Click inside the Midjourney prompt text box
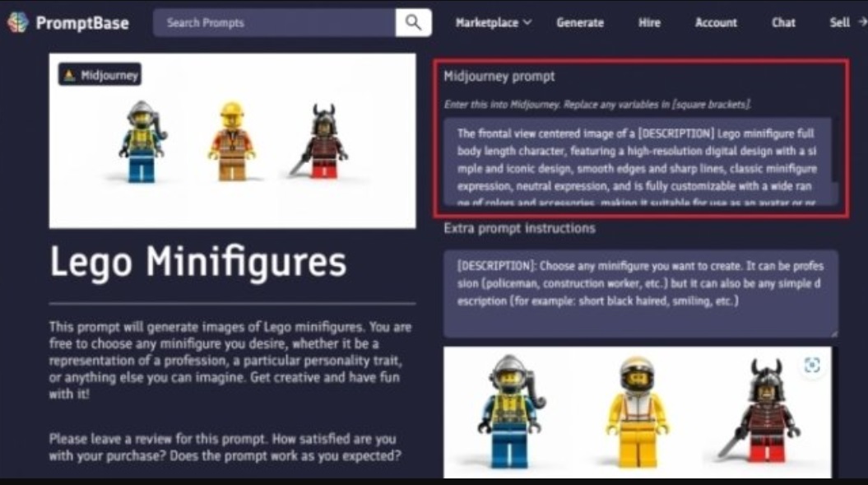The height and width of the screenshot is (485, 868). 638,161
